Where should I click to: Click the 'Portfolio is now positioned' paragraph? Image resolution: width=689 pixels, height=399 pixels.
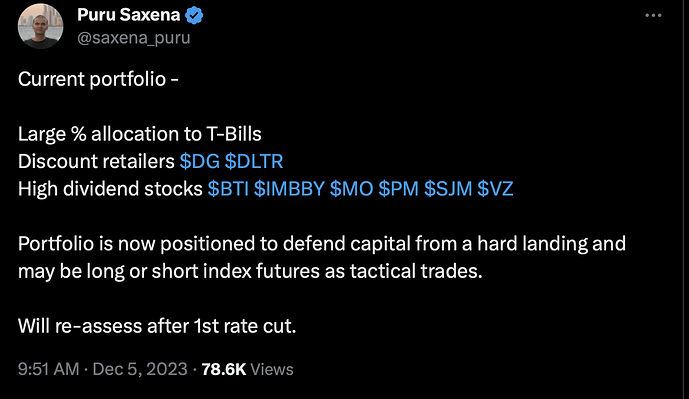click(322, 258)
